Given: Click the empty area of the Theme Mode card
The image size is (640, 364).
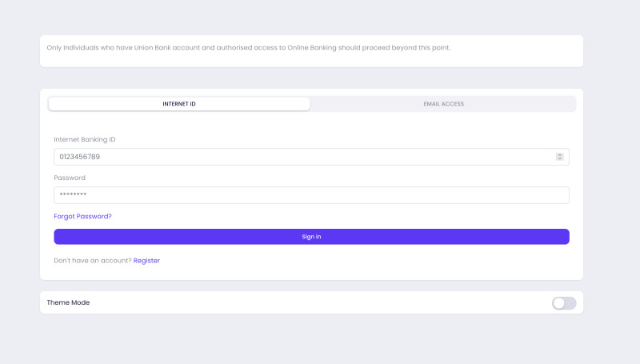Looking at the screenshot, I should (320, 303).
